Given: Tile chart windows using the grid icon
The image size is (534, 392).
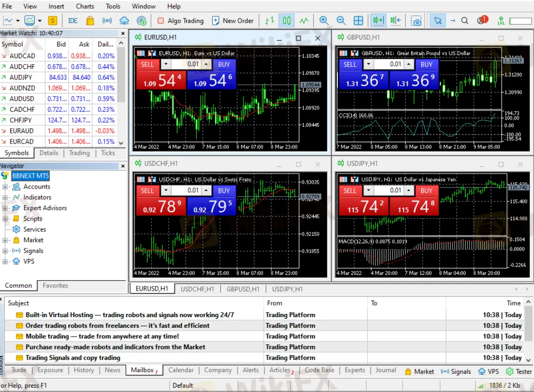Looking at the screenshot, I should pyautogui.click(x=358, y=20).
